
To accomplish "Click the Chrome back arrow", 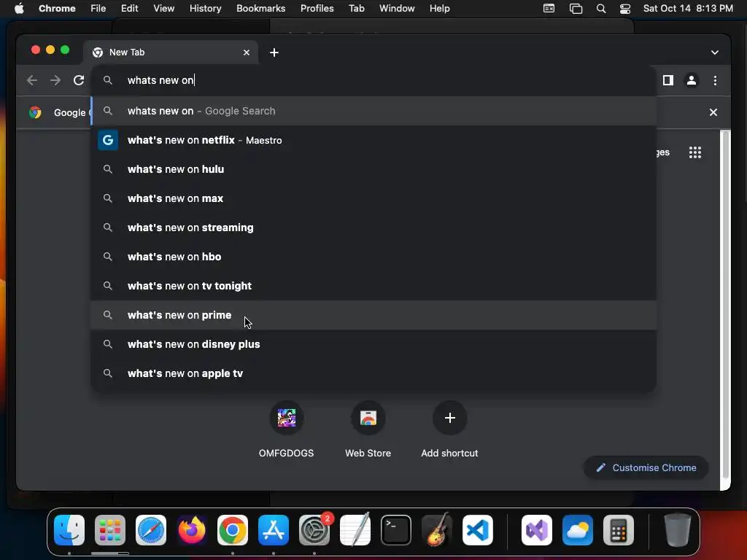I will pos(32,80).
